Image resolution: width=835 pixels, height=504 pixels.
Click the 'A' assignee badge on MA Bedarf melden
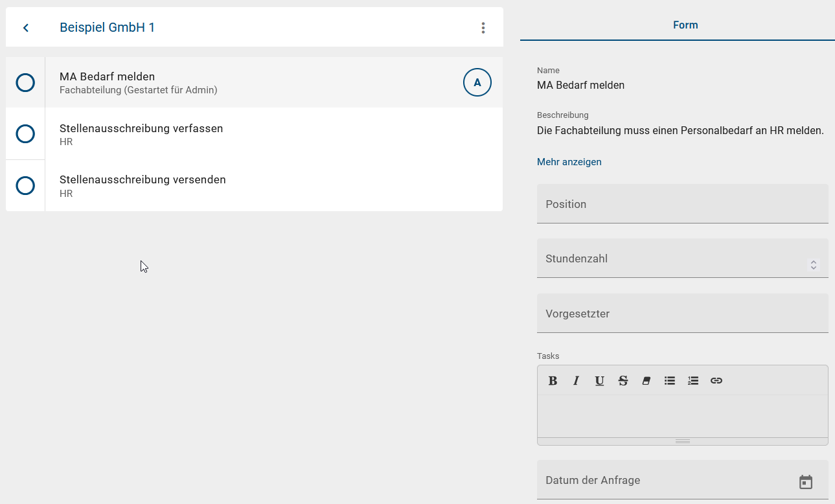point(477,82)
